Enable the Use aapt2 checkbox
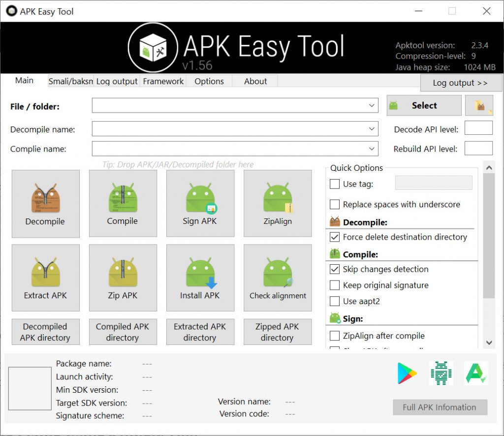 click(335, 301)
